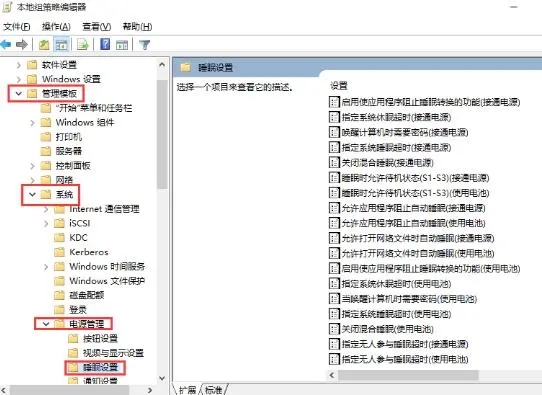Click tree pane horizontal scroll right arrow
The width and height of the screenshot is (542, 395).
[x=150, y=390]
